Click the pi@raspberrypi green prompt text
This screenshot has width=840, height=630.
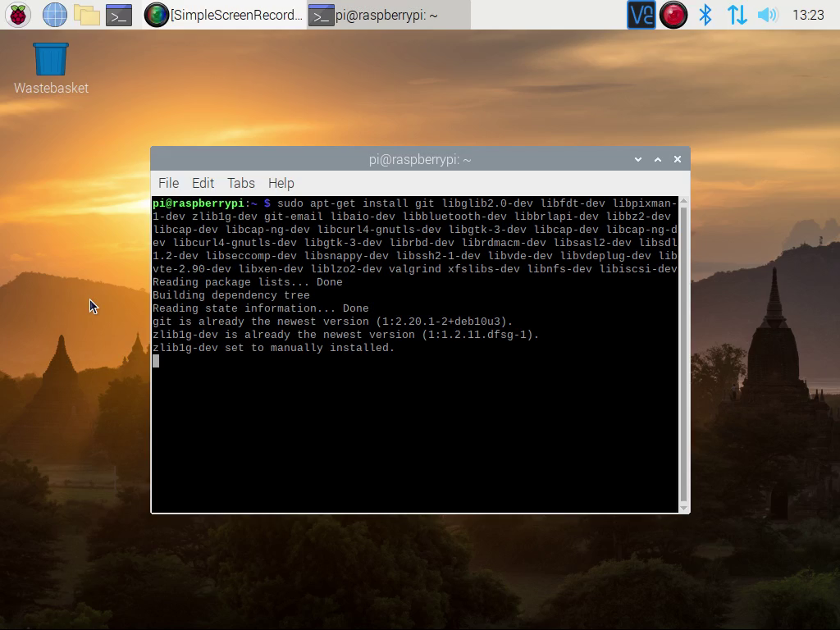199,203
